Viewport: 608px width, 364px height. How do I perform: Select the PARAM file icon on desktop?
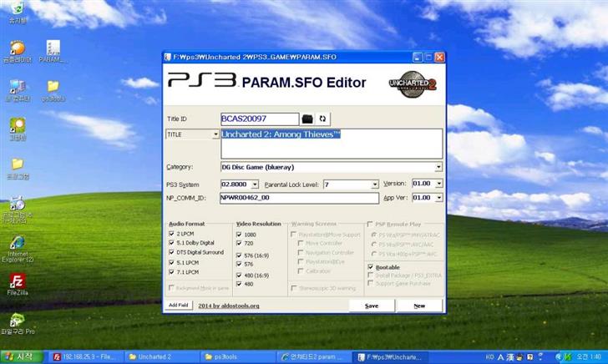[53, 50]
